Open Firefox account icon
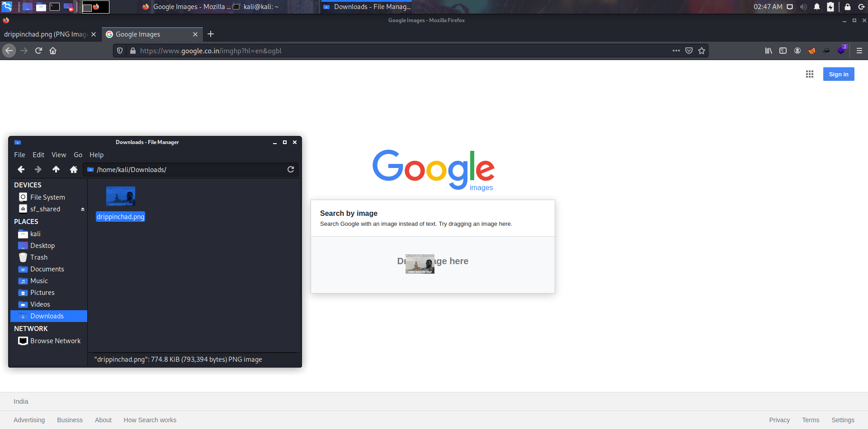868x429 pixels. 797,51
